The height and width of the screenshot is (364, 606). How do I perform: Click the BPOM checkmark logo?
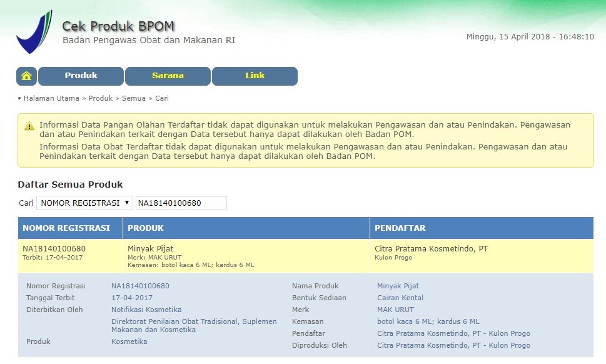(34, 32)
